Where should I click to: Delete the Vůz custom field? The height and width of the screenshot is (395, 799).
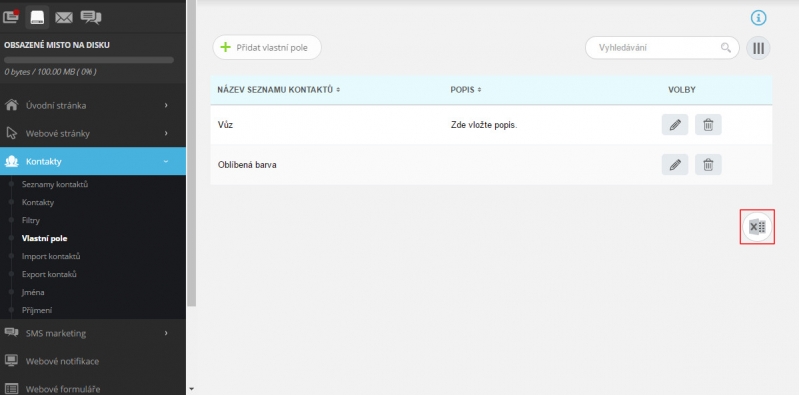pos(708,124)
